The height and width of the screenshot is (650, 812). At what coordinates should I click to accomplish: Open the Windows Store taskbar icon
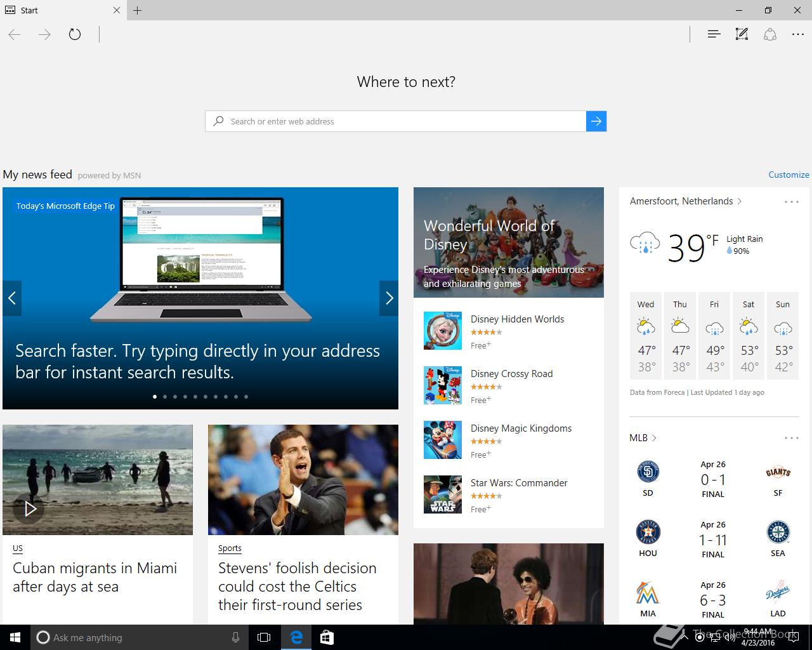click(x=327, y=637)
